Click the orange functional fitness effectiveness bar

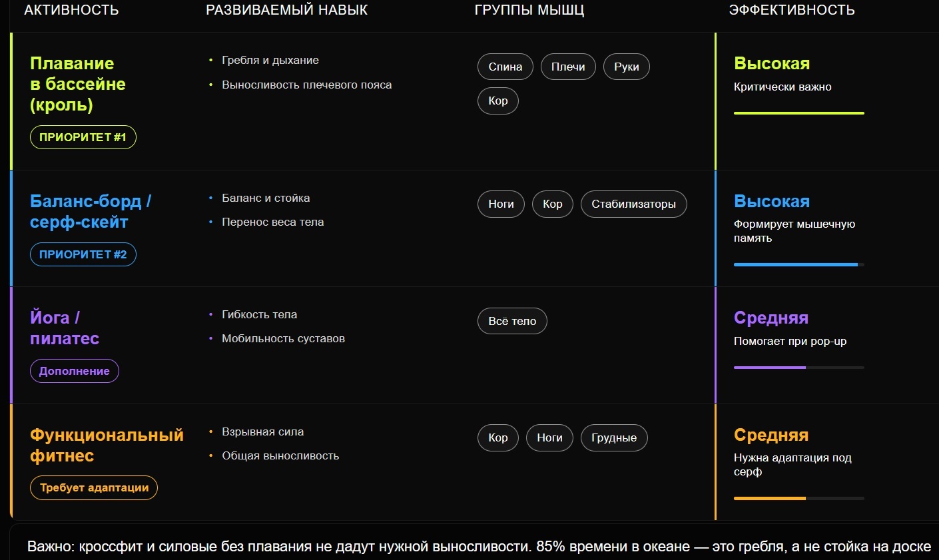(x=799, y=498)
